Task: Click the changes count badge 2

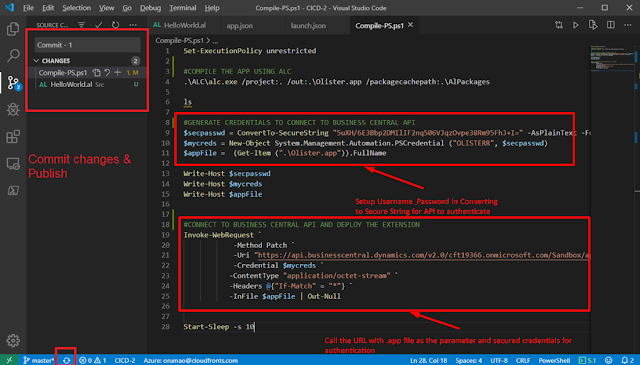Action: pos(136,61)
